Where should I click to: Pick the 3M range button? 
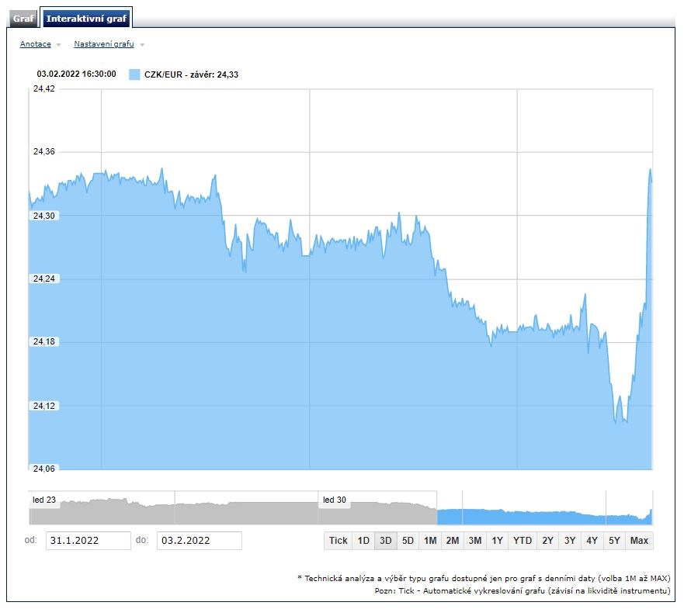tap(475, 541)
